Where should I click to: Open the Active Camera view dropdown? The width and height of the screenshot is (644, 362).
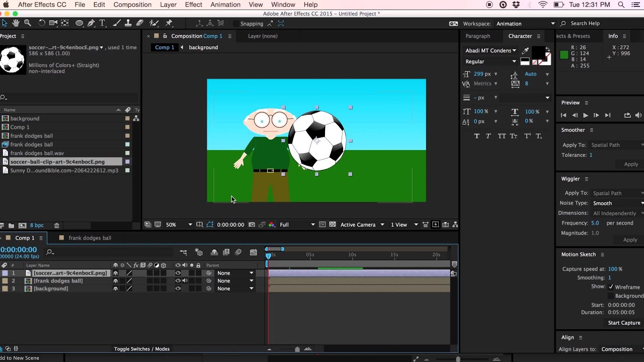pyautogui.click(x=362, y=225)
